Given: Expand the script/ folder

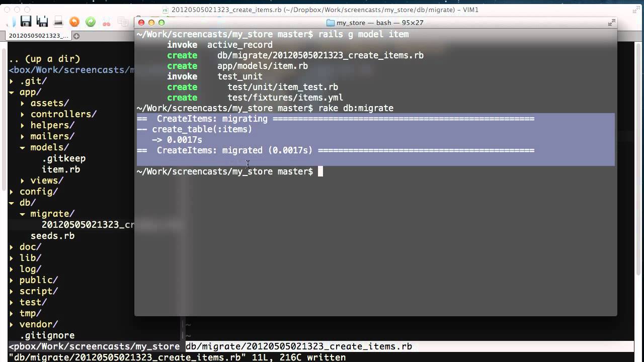Looking at the screenshot, I should coord(12,291).
